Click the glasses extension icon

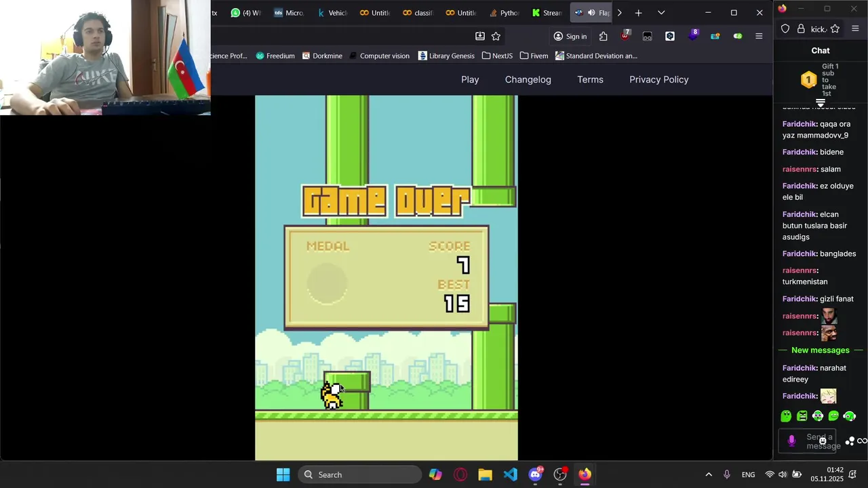pos(648,36)
